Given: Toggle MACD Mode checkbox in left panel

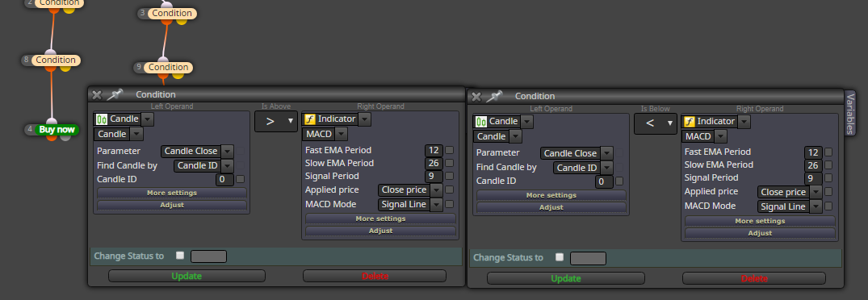Looking at the screenshot, I should coord(450,204).
